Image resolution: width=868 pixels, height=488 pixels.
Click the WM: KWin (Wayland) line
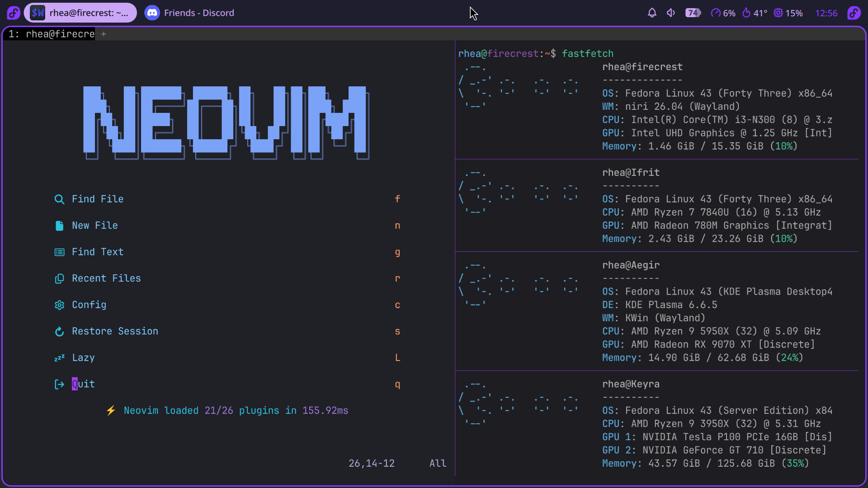tap(654, 318)
